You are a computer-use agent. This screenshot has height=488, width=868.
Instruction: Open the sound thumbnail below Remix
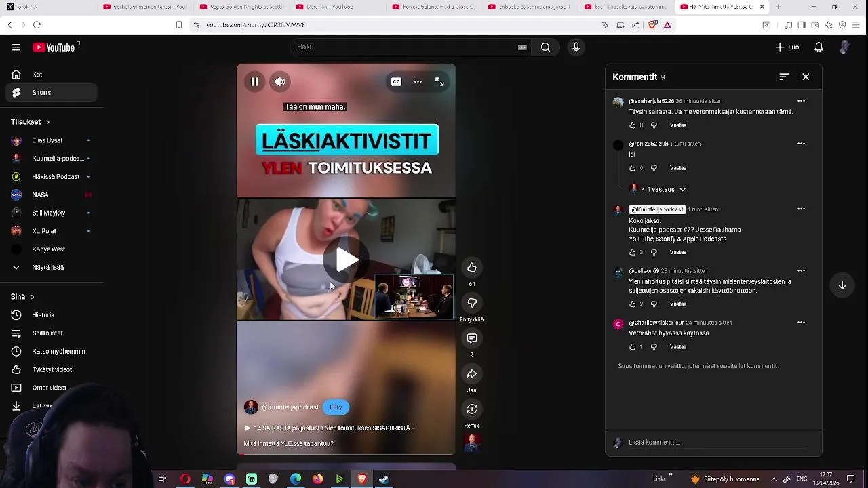pos(472,443)
